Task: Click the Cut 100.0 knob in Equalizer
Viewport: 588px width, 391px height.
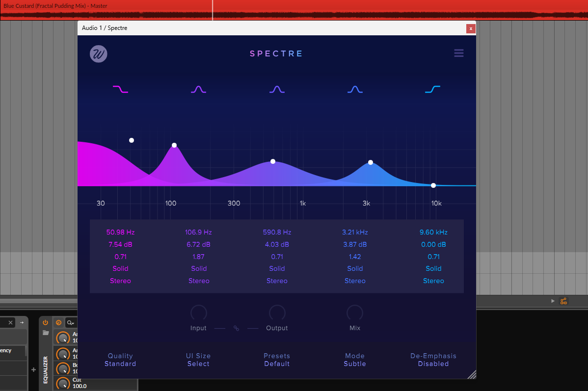Action: pos(63,384)
